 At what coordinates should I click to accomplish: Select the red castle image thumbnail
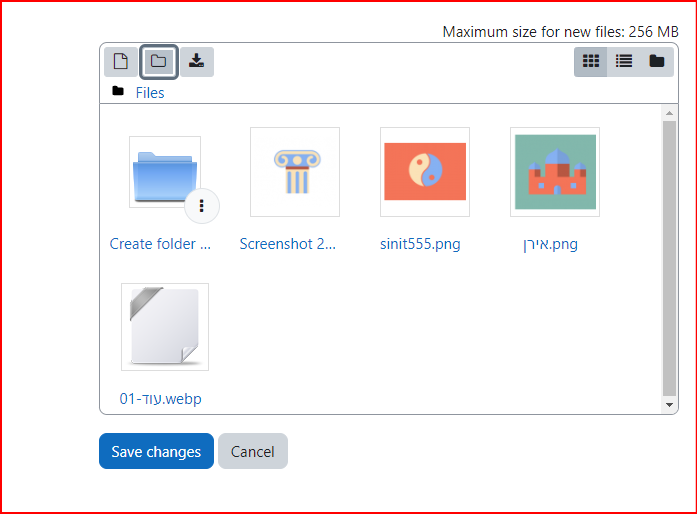coord(555,172)
